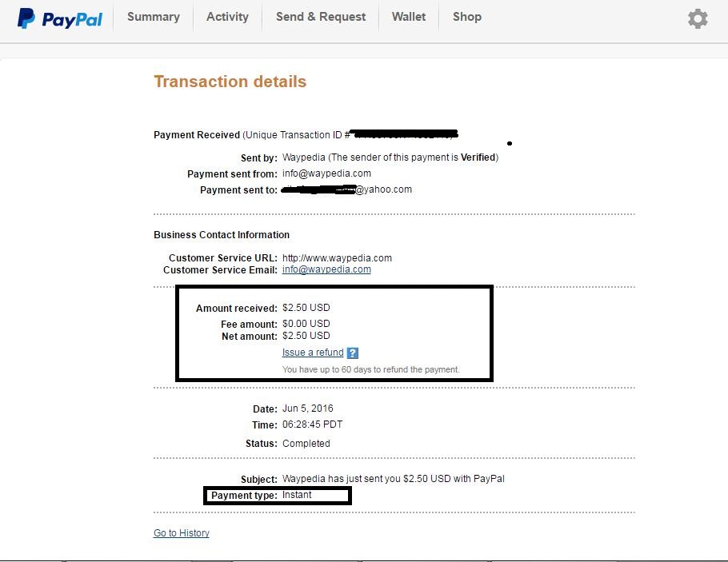
Task: Select the Sent by Waypedia Verified text
Action: pyautogui.click(x=390, y=157)
